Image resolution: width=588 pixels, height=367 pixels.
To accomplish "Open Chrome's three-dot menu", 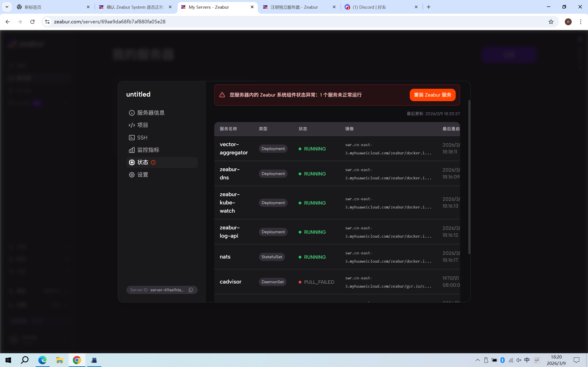I will [x=580, y=22].
